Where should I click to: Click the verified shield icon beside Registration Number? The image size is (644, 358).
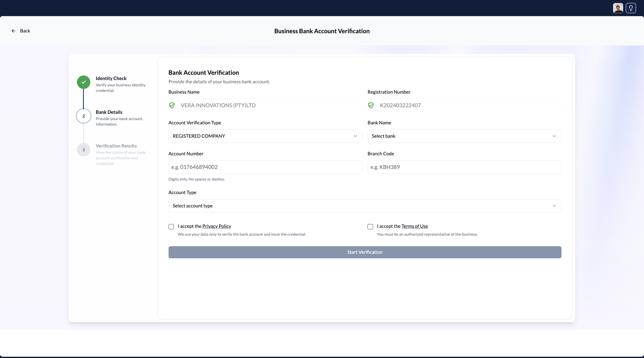click(371, 105)
